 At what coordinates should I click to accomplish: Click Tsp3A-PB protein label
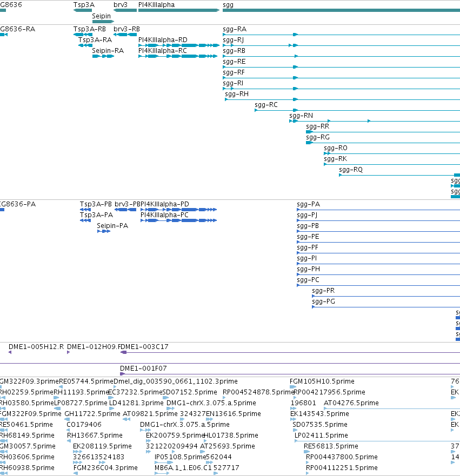click(96, 204)
